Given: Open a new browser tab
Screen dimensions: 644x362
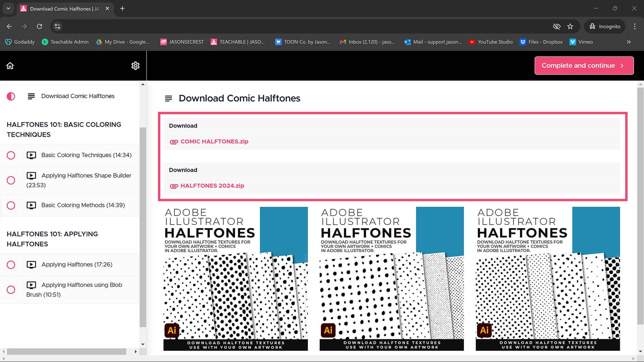Looking at the screenshot, I should (x=122, y=9).
